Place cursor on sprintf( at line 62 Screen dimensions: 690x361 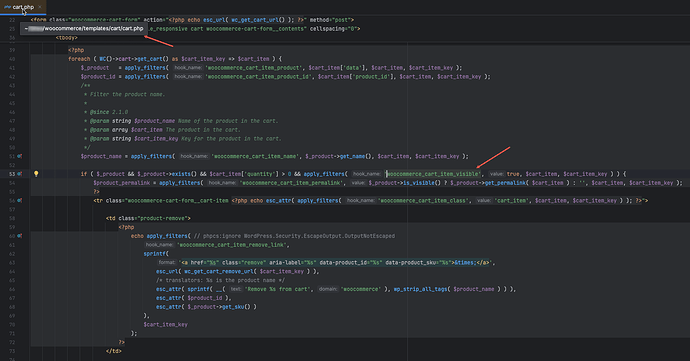(156, 254)
